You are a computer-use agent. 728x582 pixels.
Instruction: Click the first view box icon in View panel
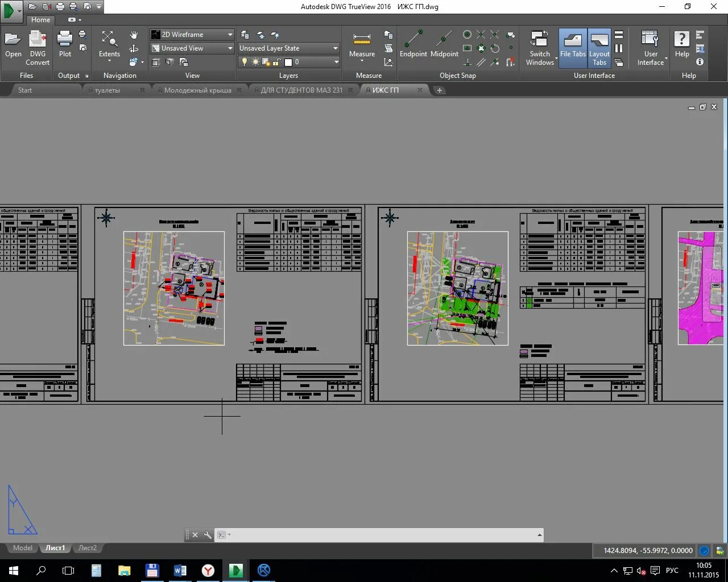point(156,62)
